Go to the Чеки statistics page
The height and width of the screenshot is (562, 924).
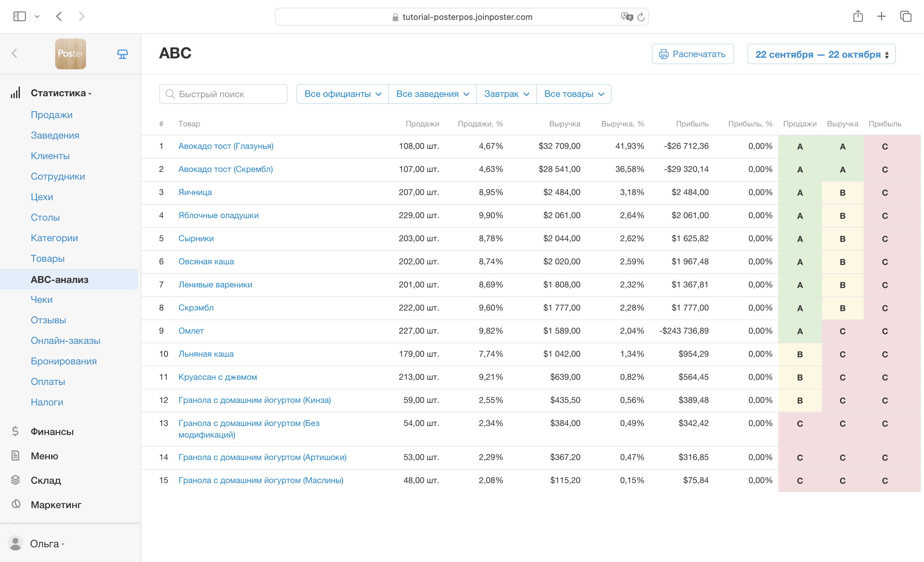click(x=42, y=300)
